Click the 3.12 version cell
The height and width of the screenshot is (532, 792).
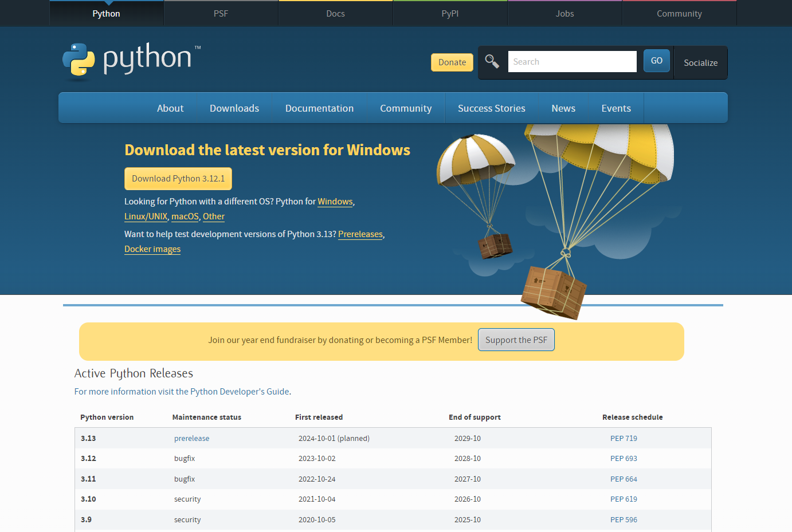click(x=88, y=458)
